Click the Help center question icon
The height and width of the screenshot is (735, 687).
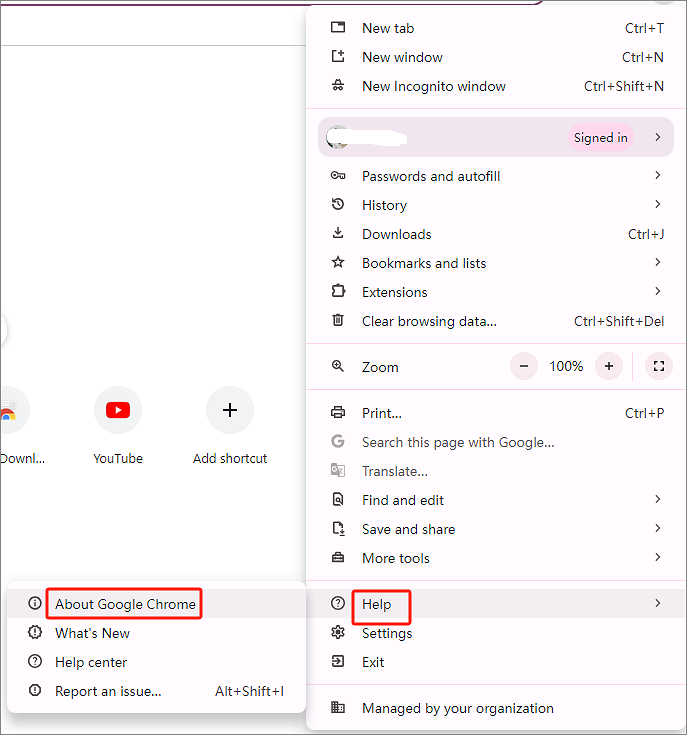coord(35,661)
